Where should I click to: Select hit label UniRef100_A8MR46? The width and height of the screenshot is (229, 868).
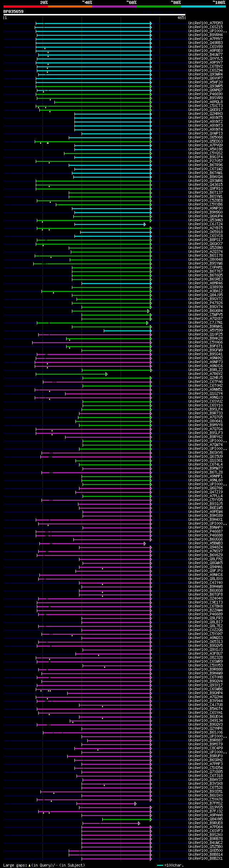click(x=205, y=283)
